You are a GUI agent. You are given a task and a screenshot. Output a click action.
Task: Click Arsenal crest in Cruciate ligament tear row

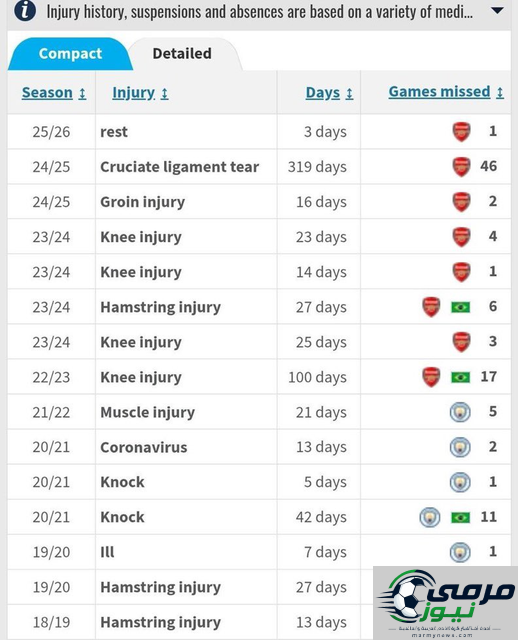pyautogui.click(x=461, y=167)
